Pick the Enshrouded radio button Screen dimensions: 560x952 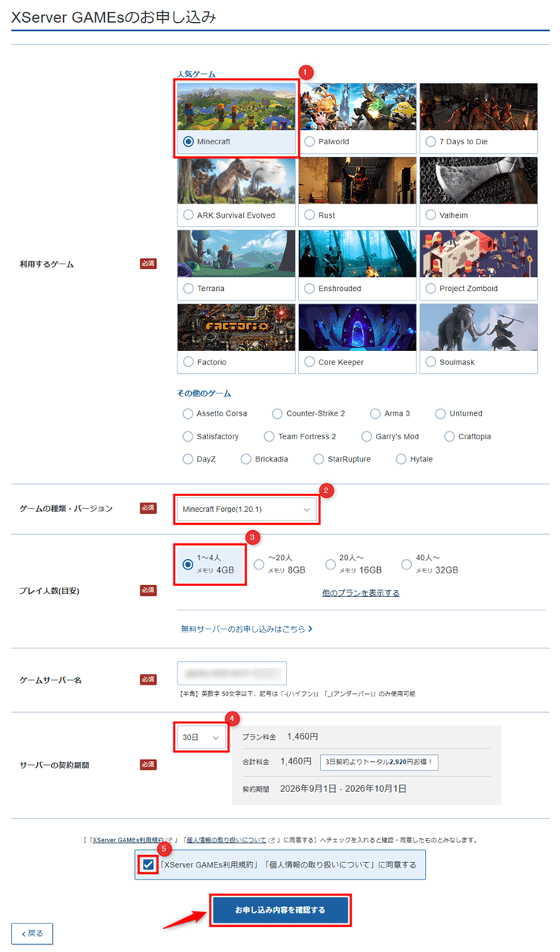pos(309,289)
